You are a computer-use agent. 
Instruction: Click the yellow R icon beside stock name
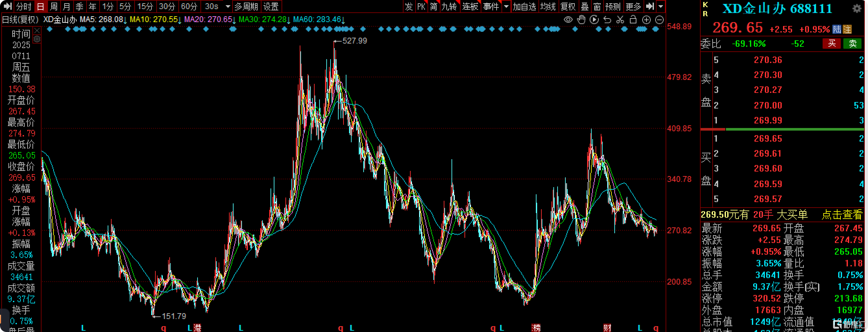705,14
